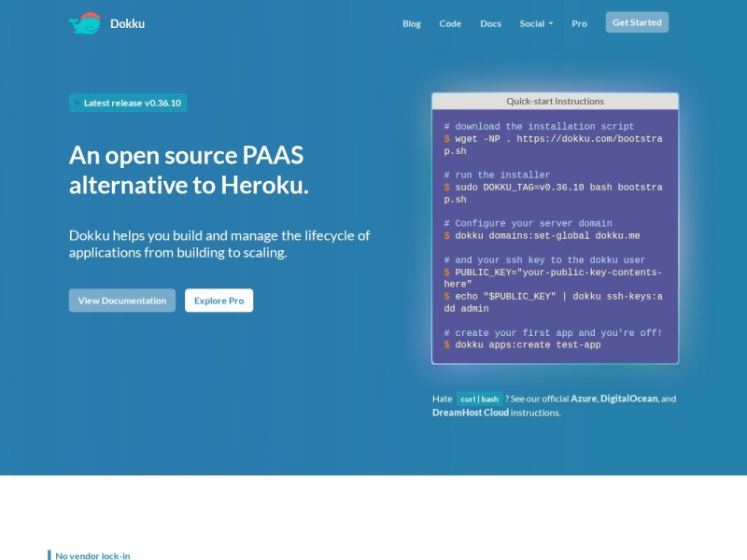Screen dimensions: 747x560
Task: Open Docs in the top navigation
Action: [x=490, y=23]
